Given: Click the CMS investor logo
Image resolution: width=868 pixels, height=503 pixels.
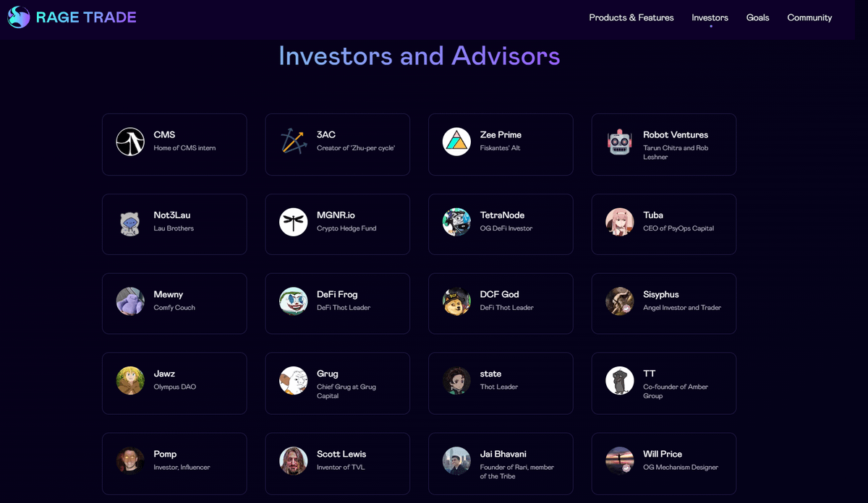Looking at the screenshot, I should [x=130, y=142].
